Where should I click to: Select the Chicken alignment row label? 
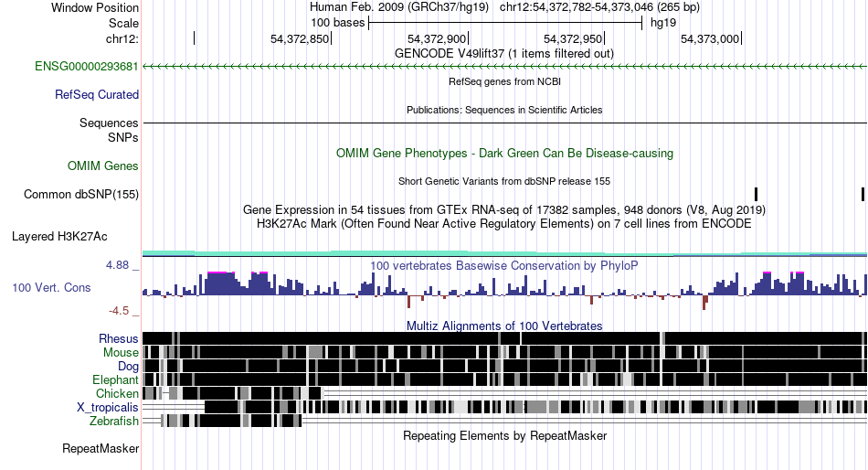click(x=117, y=393)
